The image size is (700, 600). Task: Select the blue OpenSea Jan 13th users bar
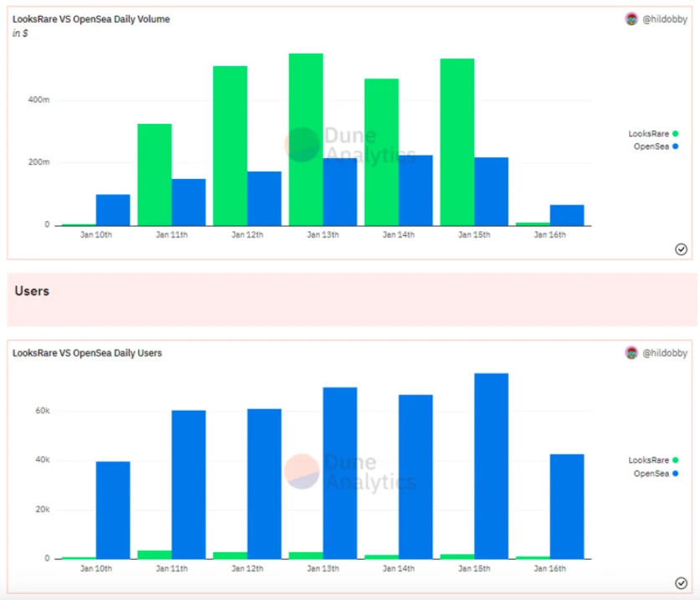click(x=340, y=473)
